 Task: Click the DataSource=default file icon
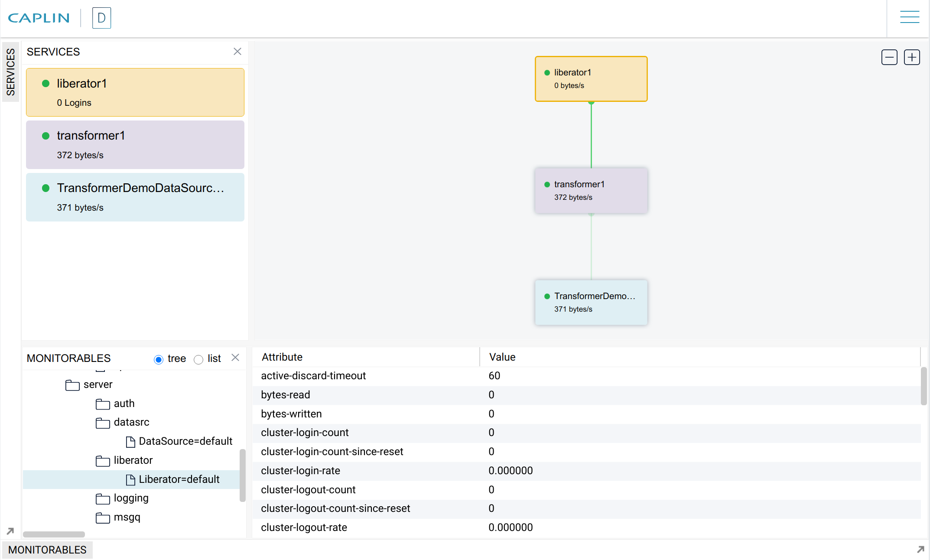pos(130,442)
